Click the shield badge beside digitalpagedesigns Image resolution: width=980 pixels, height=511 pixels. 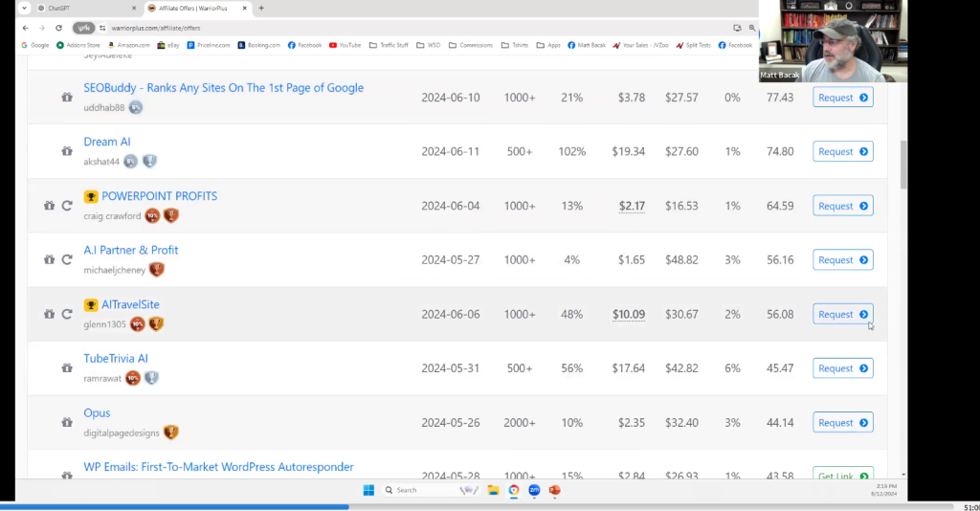tap(170, 433)
